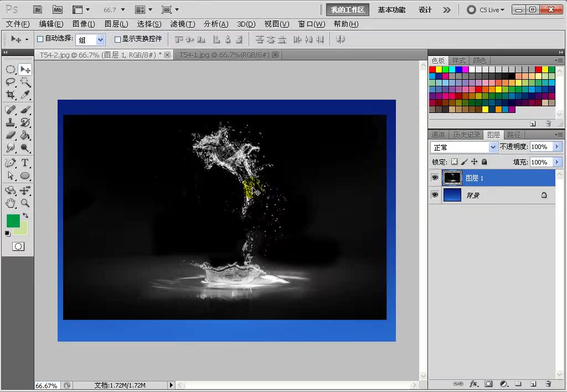The image size is (567, 392).
Task: Select the Pen tool
Action: point(11,162)
